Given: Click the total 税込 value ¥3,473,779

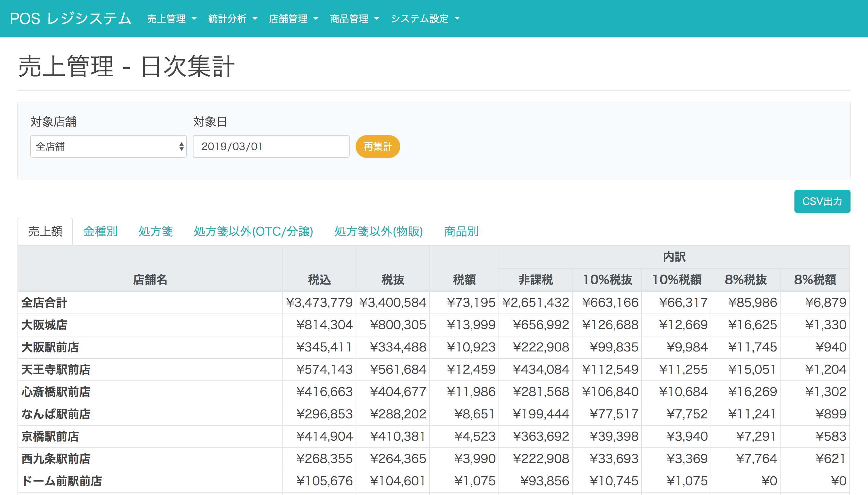Looking at the screenshot, I should tap(319, 303).
